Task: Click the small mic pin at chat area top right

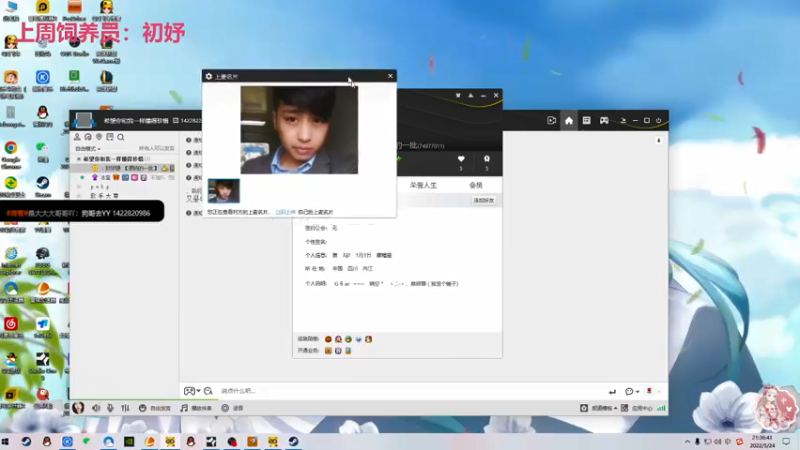Action: coord(659,140)
